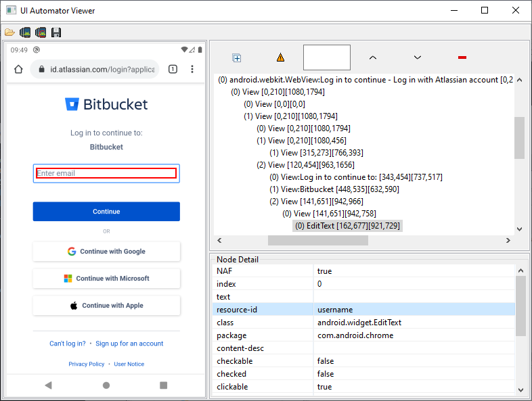Click the Can't log in? link
The height and width of the screenshot is (401, 532).
[68, 344]
